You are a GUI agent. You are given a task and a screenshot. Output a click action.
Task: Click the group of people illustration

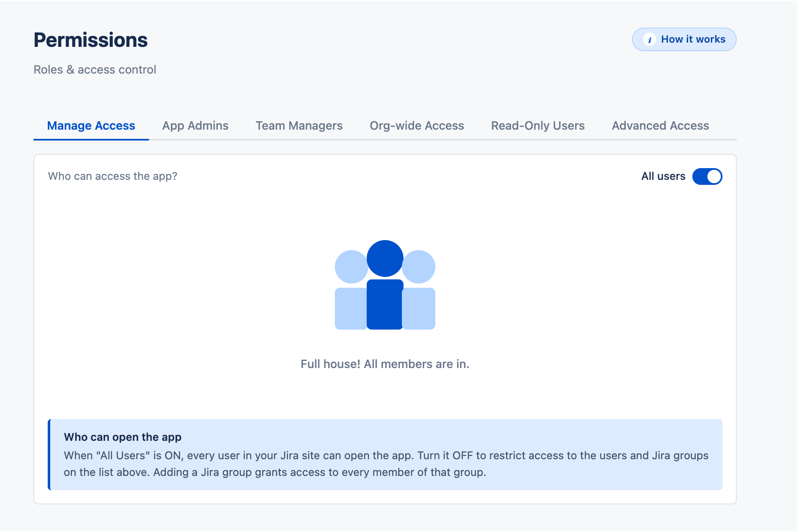pos(385,285)
